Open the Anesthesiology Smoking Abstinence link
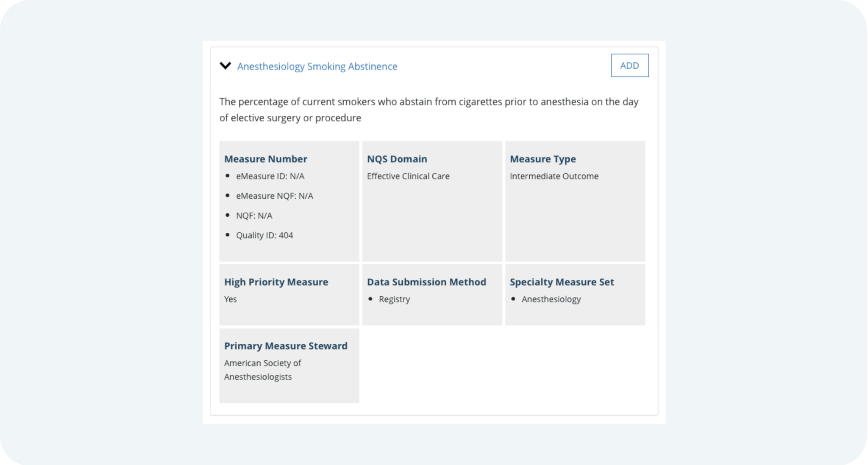The width and height of the screenshot is (868, 465). (317, 67)
